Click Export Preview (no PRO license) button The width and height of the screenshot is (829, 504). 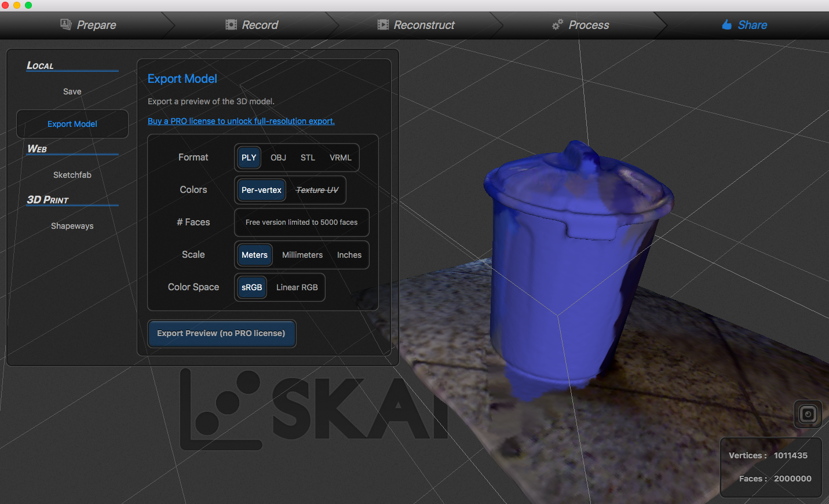tap(221, 333)
